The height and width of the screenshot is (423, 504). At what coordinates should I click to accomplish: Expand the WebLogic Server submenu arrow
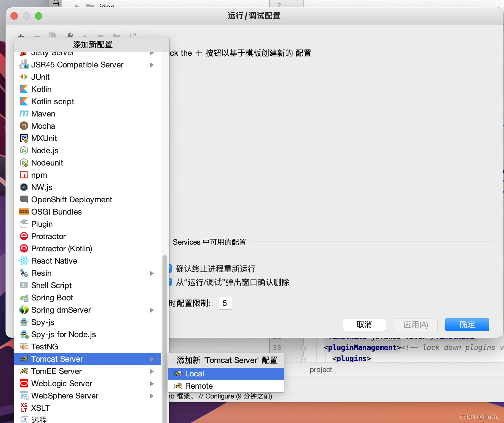[x=152, y=383]
